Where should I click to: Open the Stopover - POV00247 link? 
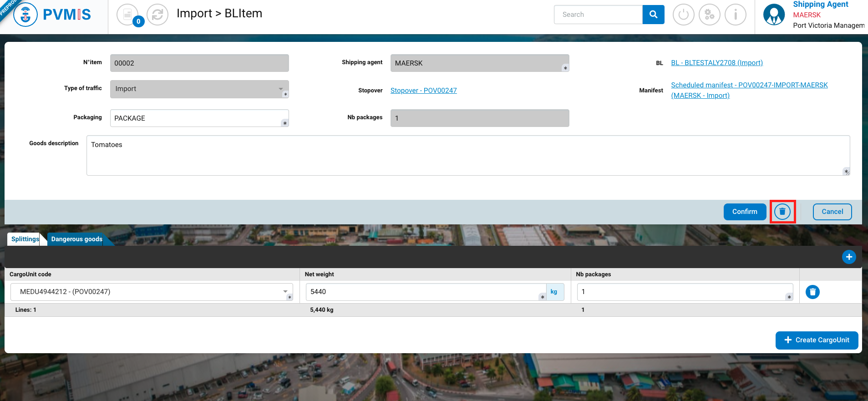coord(423,91)
